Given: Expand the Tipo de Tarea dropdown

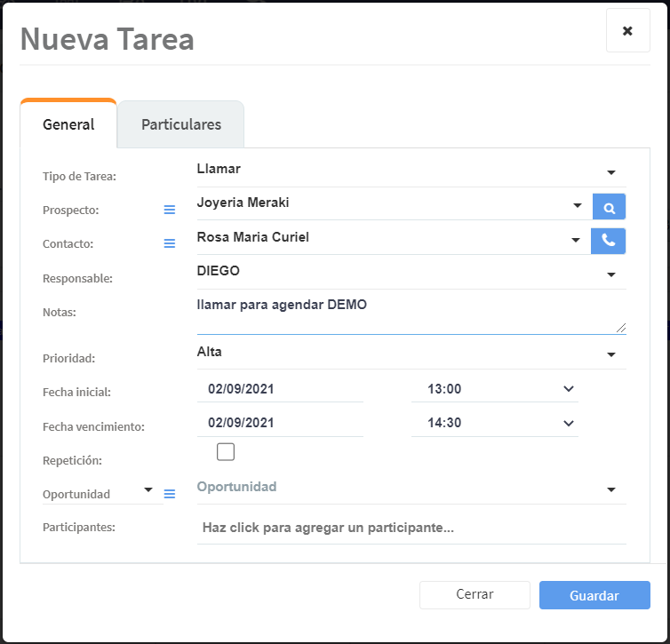Looking at the screenshot, I should (x=610, y=171).
